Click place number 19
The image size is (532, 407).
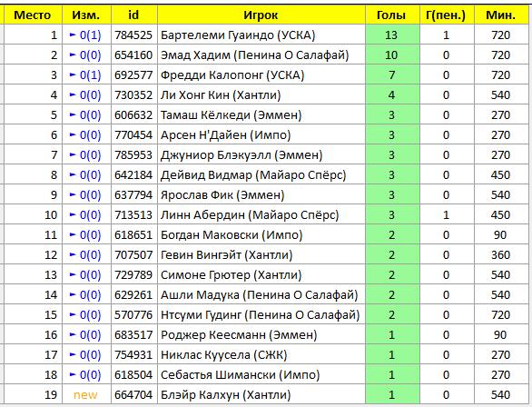click(51, 395)
